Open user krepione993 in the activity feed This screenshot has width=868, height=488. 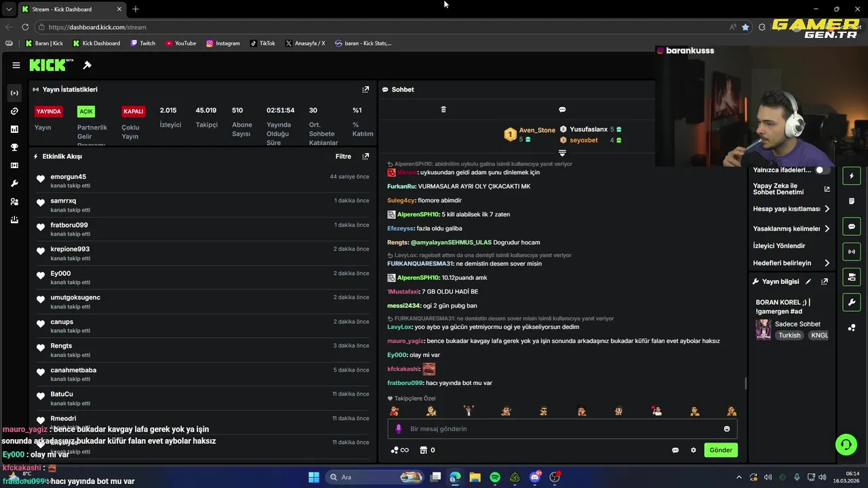point(70,249)
